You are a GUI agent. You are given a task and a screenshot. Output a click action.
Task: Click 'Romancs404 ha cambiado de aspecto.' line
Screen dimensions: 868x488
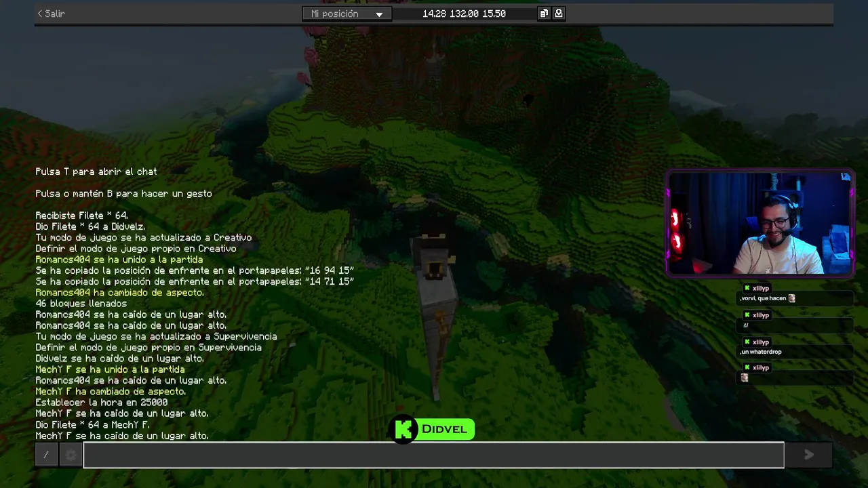(119, 293)
